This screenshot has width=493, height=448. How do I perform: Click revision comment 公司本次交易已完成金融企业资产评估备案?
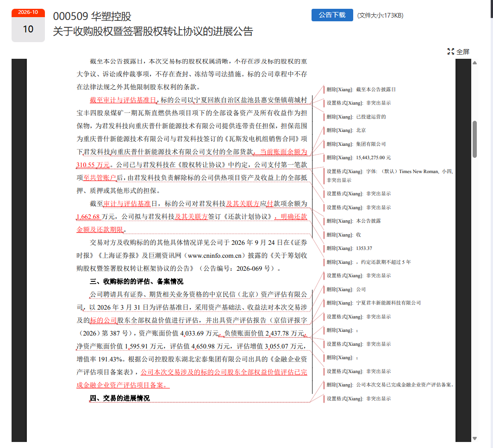point(390,385)
